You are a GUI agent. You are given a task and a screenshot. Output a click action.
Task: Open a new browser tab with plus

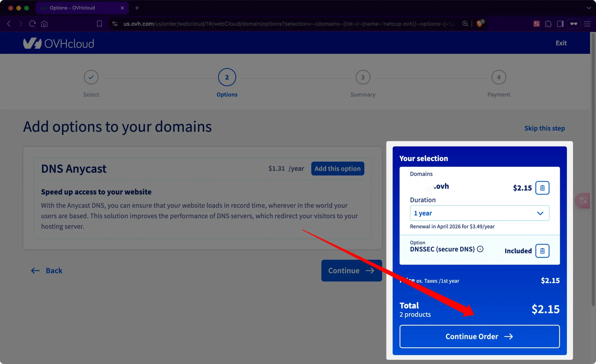coord(137,8)
